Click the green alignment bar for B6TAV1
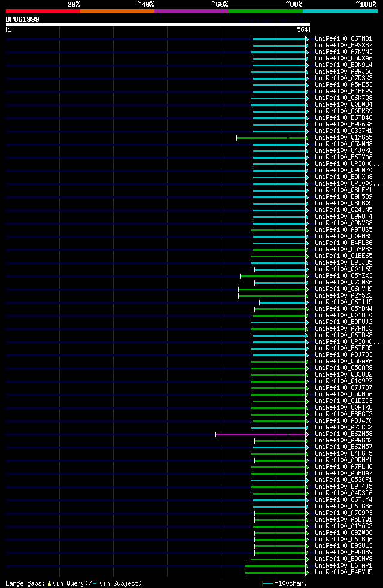This screenshot has width=383, height=588. [x=276, y=566]
